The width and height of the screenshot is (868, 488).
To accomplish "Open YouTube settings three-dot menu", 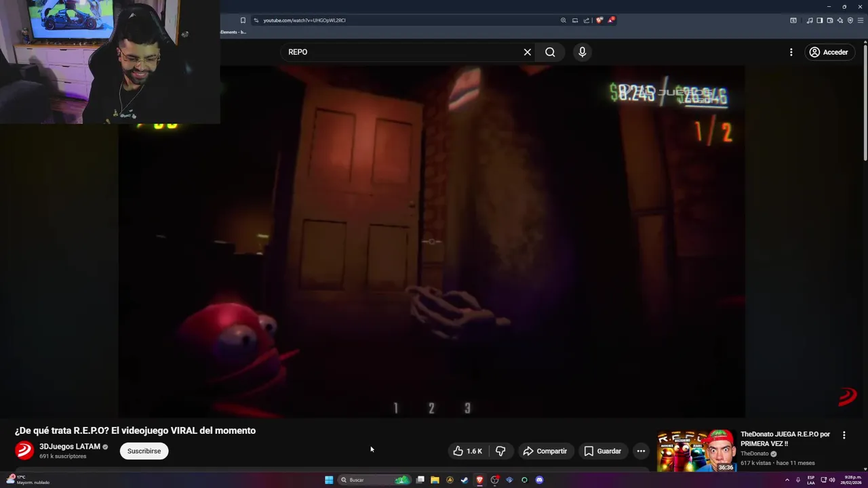I will click(791, 52).
